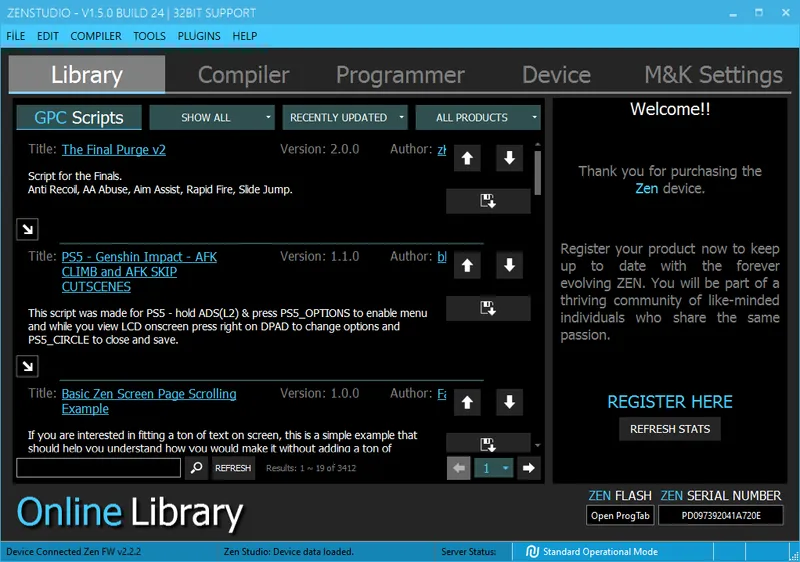Screen dimensions: 800x562
Task: Click the expand arrow icon below The Final Purge description
Action: click(x=28, y=229)
